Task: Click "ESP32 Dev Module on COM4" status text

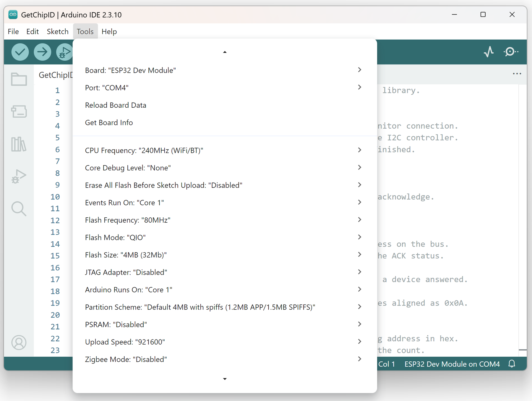Action: tap(452, 364)
